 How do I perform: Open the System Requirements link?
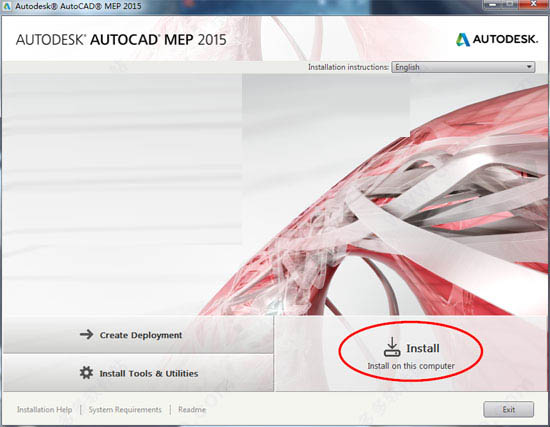[x=125, y=409]
